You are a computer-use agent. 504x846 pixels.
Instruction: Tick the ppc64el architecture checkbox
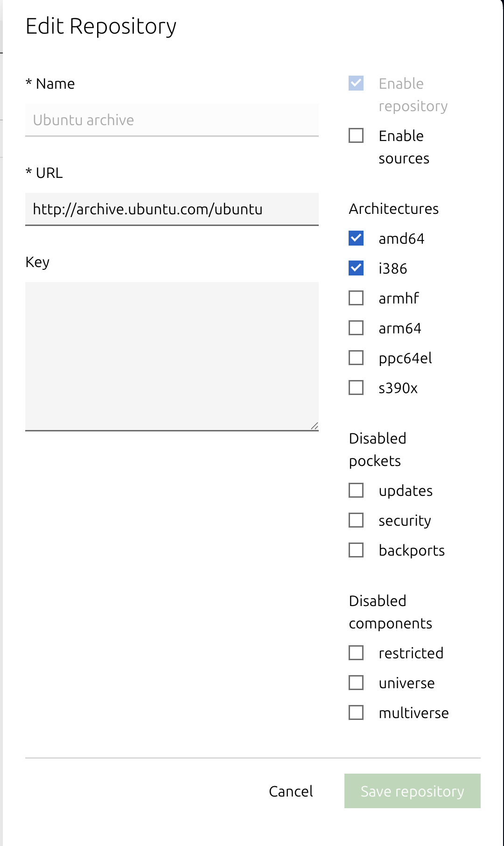coord(356,358)
